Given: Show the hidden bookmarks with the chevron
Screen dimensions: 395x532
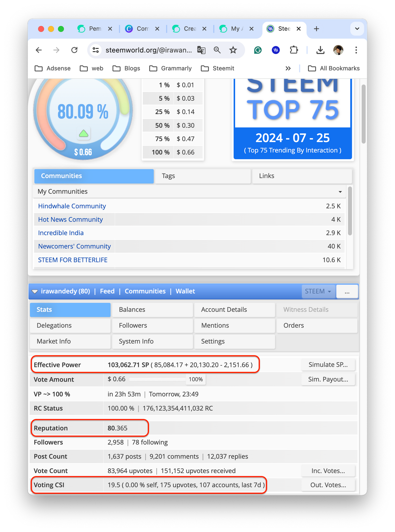Looking at the screenshot, I should pyautogui.click(x=288, y=68).
